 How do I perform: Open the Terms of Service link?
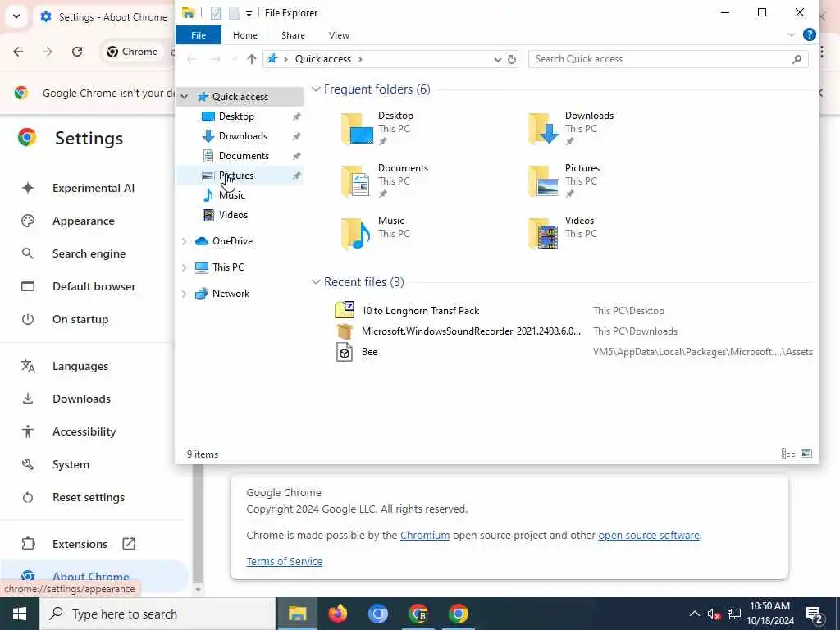click(x=285, y=561)
